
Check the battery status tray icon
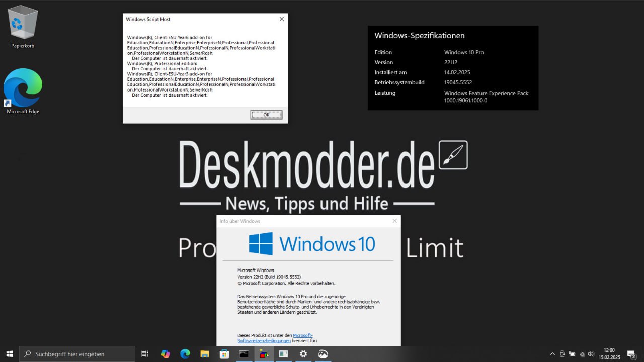(x=572, y=354)
